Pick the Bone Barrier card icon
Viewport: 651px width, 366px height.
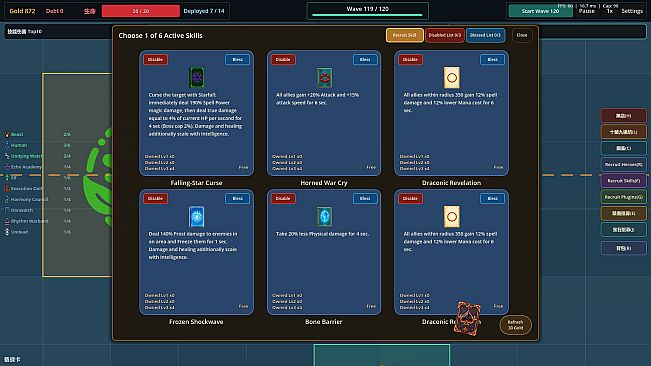324,216
